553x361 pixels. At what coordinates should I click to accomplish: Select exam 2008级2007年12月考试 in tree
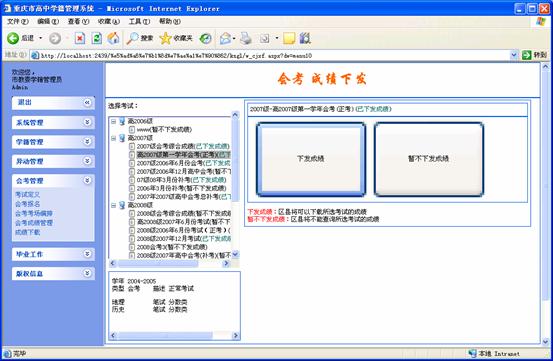click(x=183, y=239)
